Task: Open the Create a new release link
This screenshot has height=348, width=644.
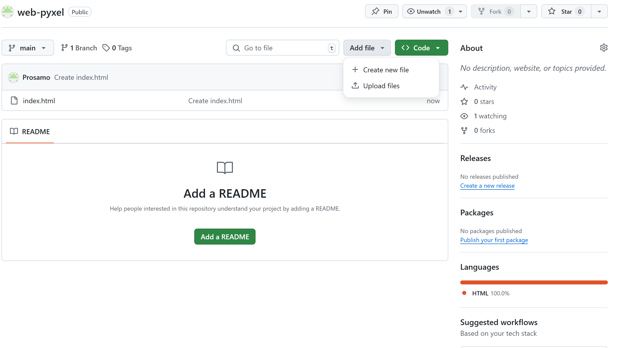Action: click(x=487, y=185)
